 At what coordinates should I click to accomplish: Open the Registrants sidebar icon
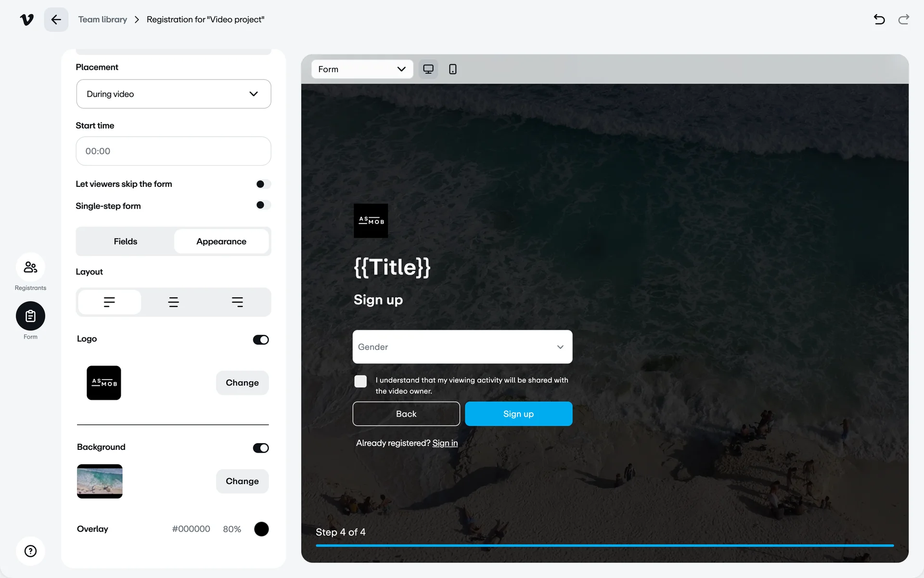(x=30, y=267)
